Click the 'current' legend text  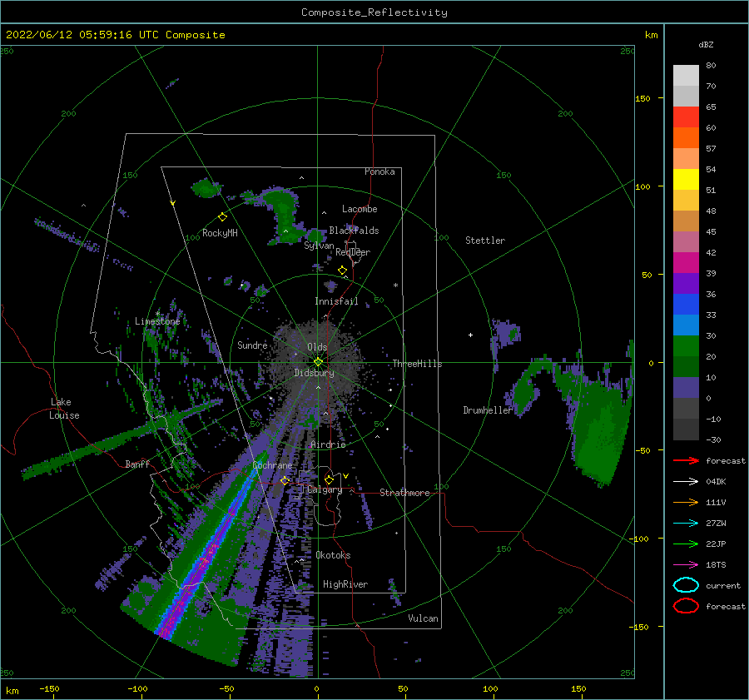coord(723,586)
